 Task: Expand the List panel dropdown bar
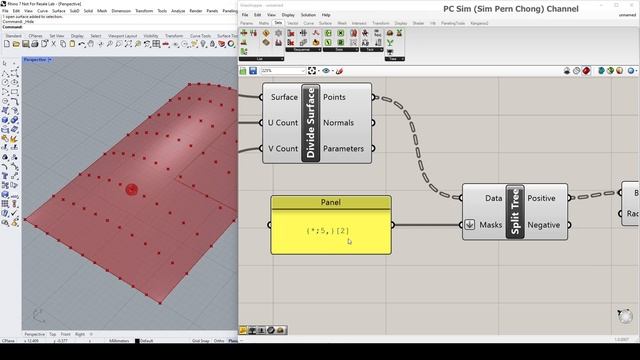click(x=261, y=59)
